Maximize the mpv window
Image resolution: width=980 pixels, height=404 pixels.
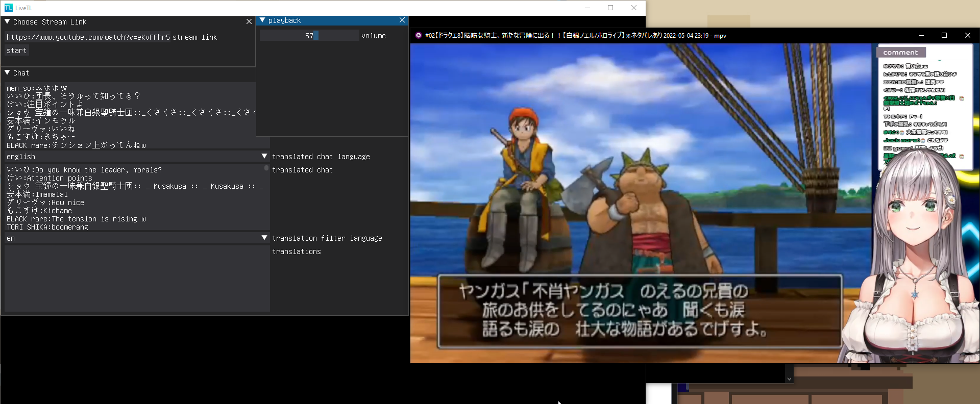(944, 36)
